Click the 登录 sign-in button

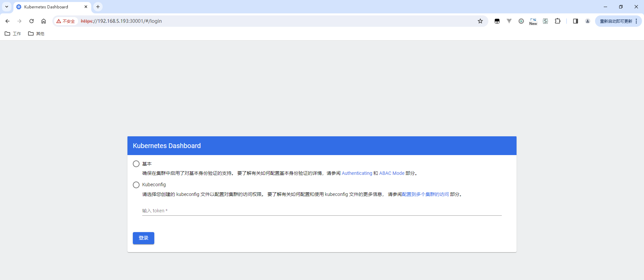[x=144, y=238]
